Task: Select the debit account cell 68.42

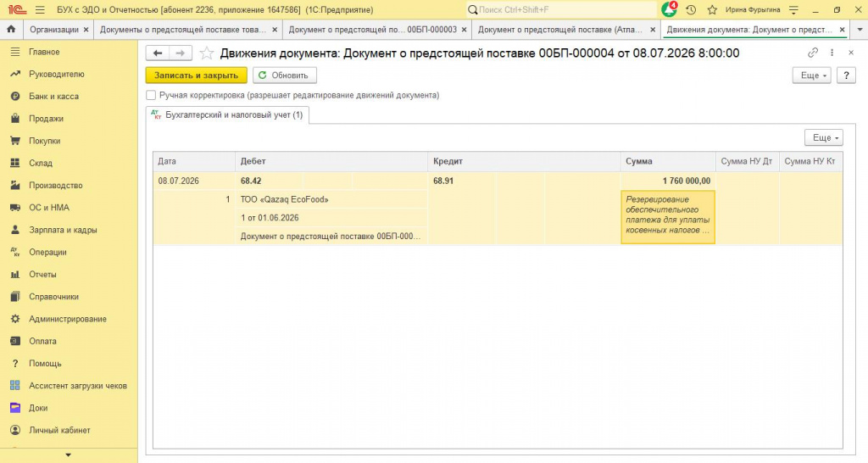Action: pyautogui.click(x=270, y=181)
